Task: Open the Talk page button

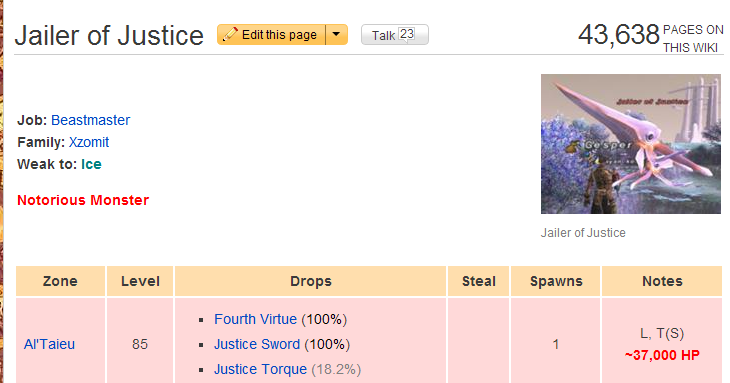Action: (395, 35)
